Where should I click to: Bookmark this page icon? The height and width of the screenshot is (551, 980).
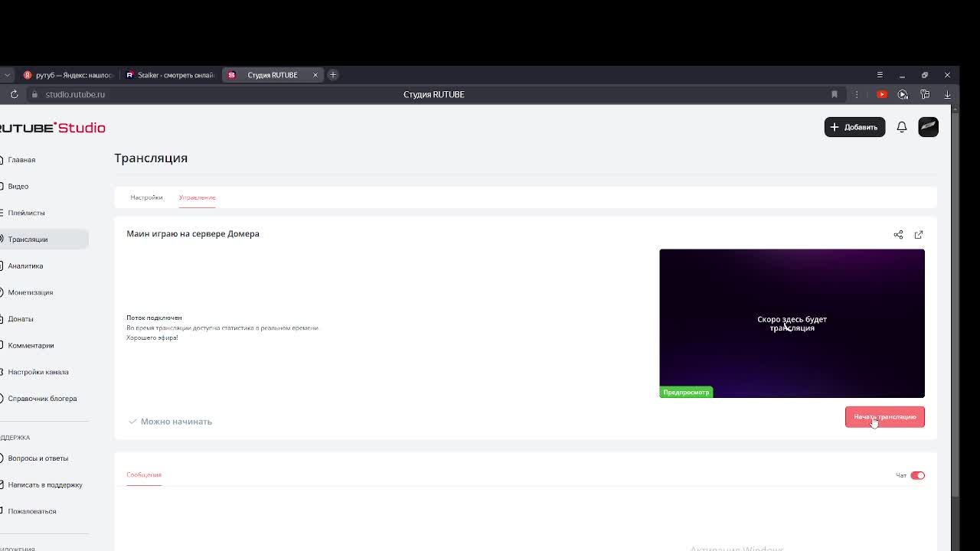click(835, 94)
